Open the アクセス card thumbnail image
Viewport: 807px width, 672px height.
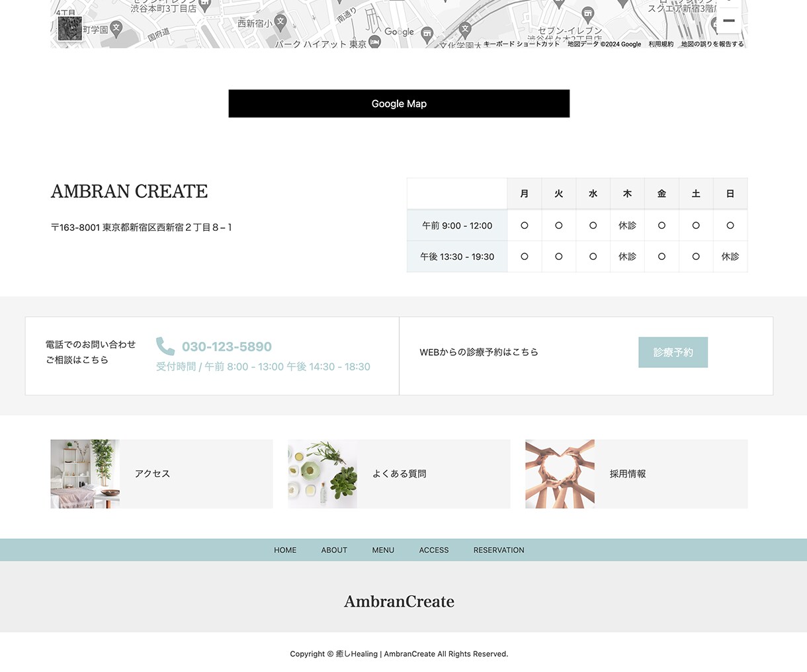(x=85, y=474)
